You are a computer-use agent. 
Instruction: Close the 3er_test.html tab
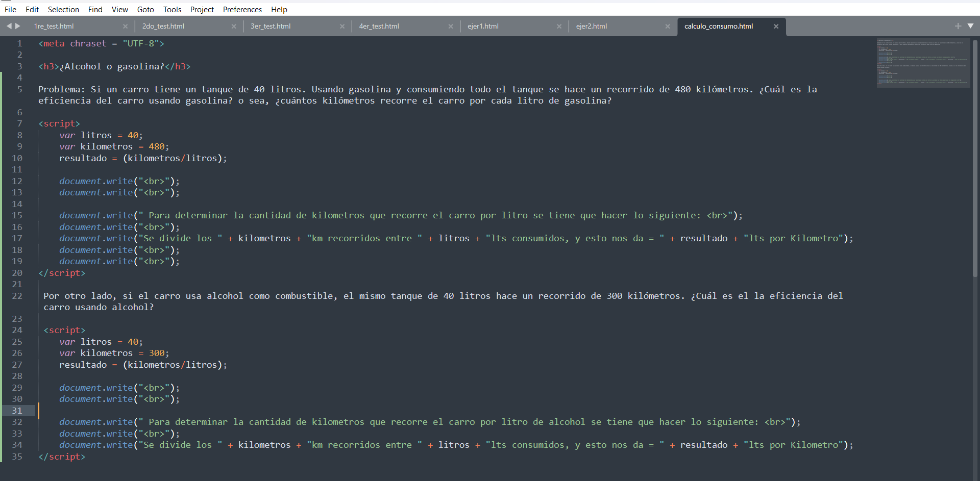(342, 27)
